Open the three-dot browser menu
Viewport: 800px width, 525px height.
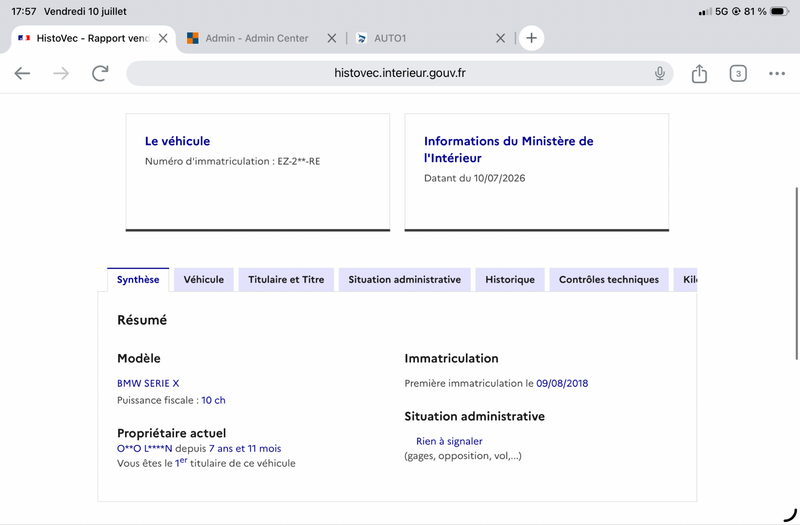coord(777,73)
